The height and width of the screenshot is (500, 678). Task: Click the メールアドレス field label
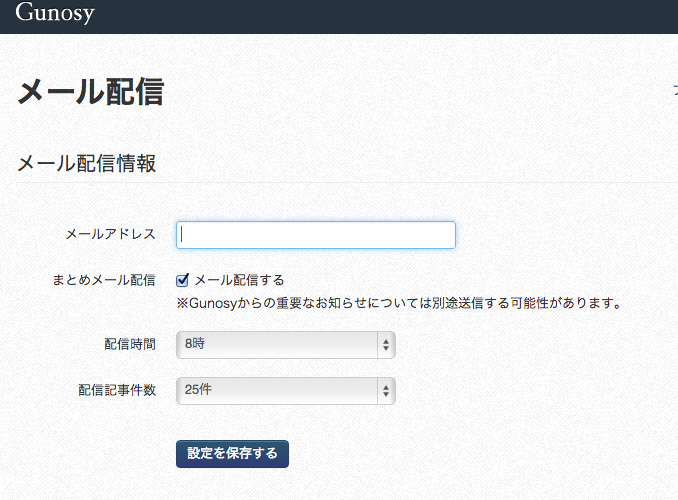click(x=110, y=234)
